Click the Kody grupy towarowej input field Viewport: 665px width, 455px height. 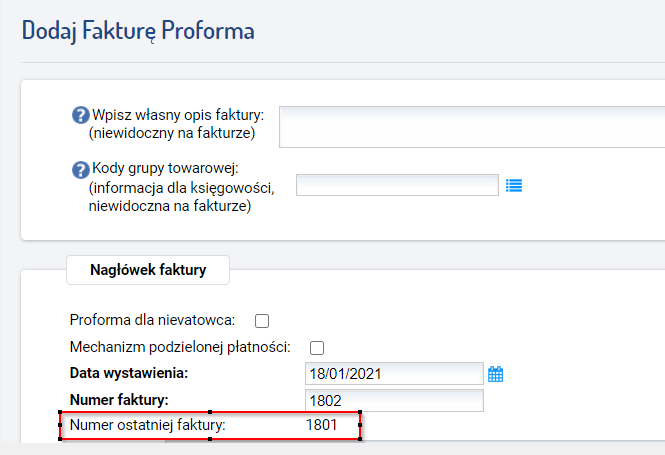pyautogui.click(x=397, y=185)
